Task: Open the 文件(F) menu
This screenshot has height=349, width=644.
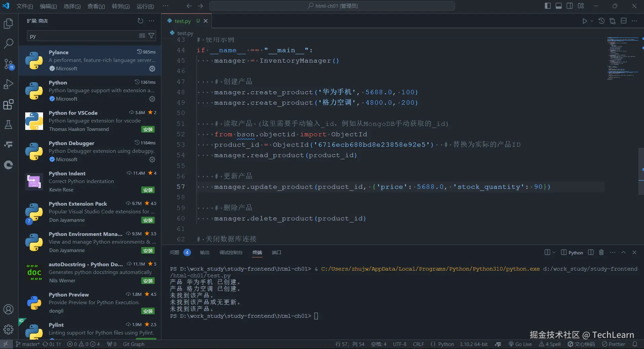Action: [25, 6]
